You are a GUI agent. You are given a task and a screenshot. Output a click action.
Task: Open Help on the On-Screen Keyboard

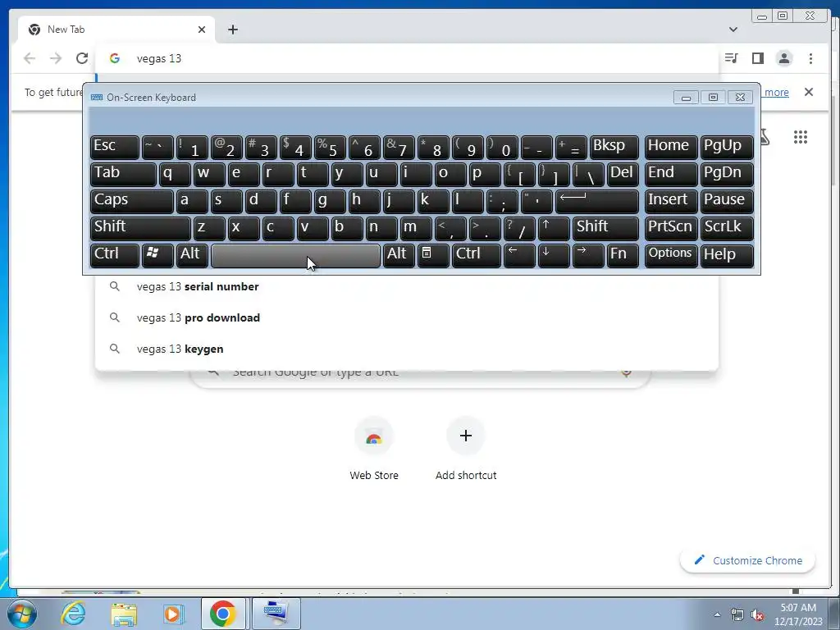pyautogui.click(x=727, y=255)
